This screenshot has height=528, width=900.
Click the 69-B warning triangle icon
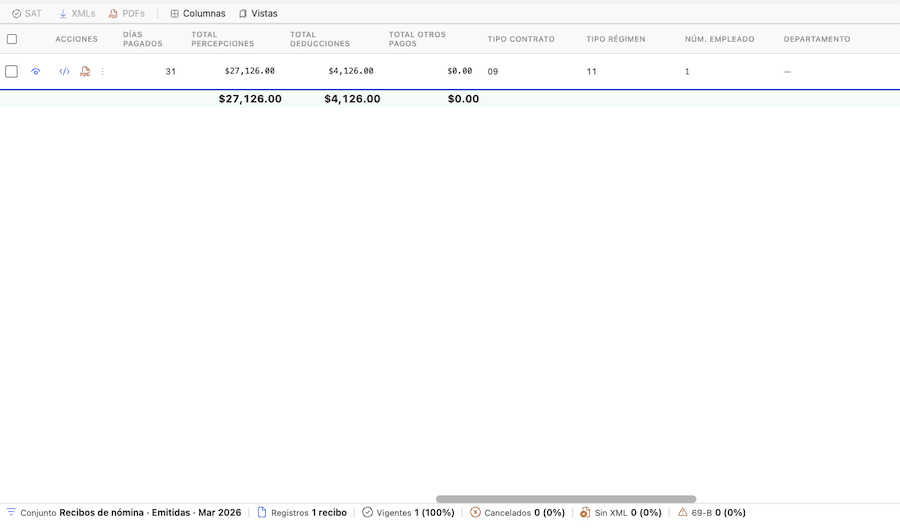point(682,512)
